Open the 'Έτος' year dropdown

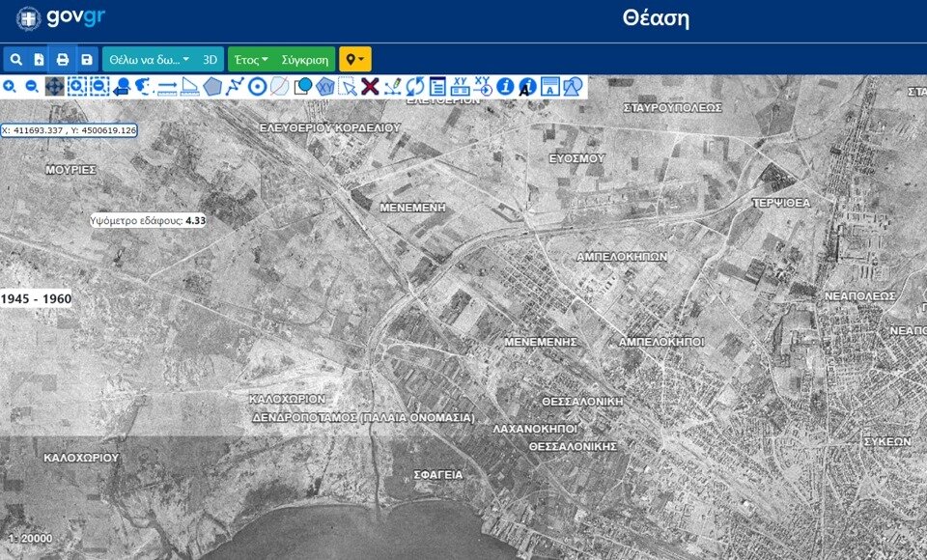tap(251, 60)
